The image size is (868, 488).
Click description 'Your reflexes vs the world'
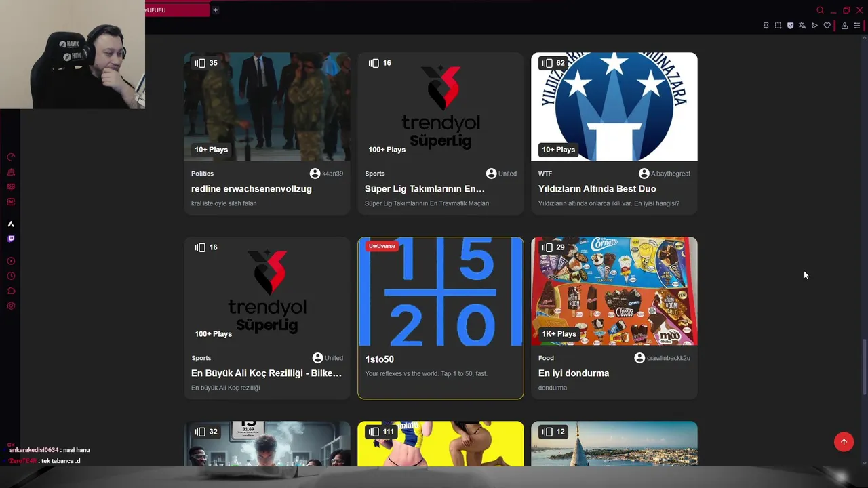[426, 373]
